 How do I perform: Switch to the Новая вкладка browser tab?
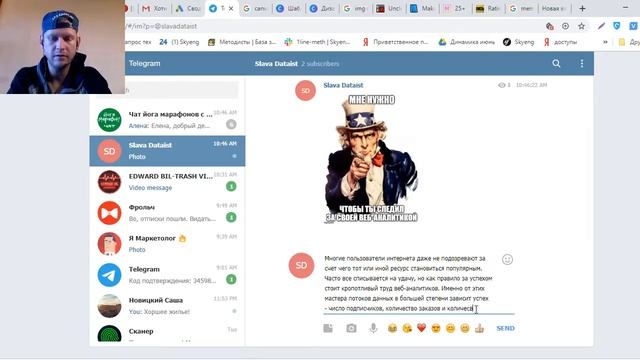(x=554, y=8)
